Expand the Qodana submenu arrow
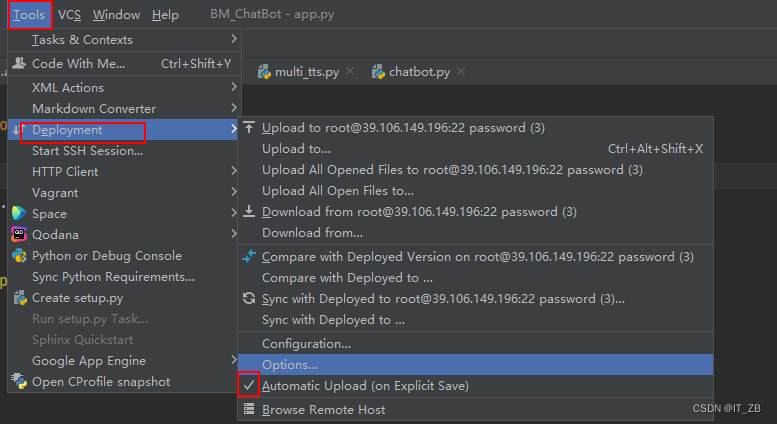777x424 pixels. [x=234, y=233]
